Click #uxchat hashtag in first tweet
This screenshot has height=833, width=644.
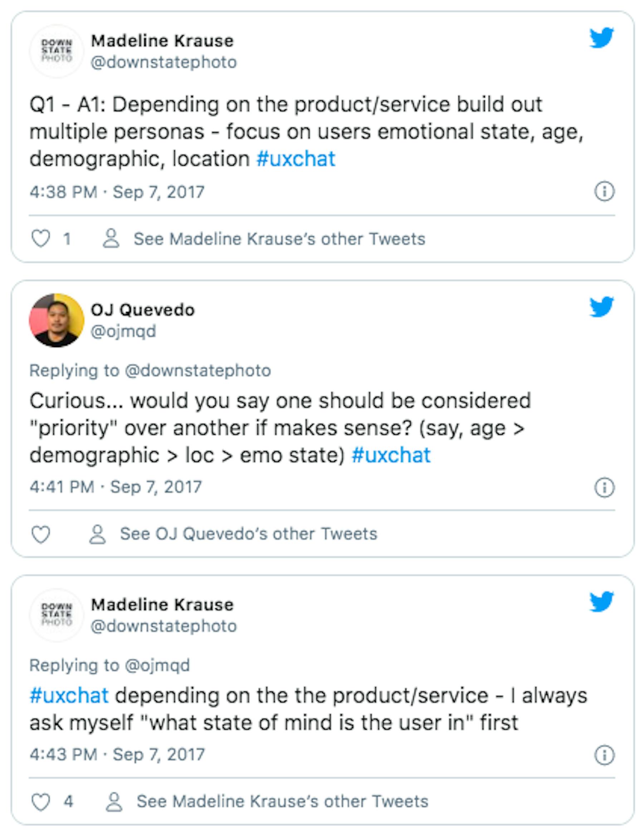pyautogui.click(x=296, y=159)
